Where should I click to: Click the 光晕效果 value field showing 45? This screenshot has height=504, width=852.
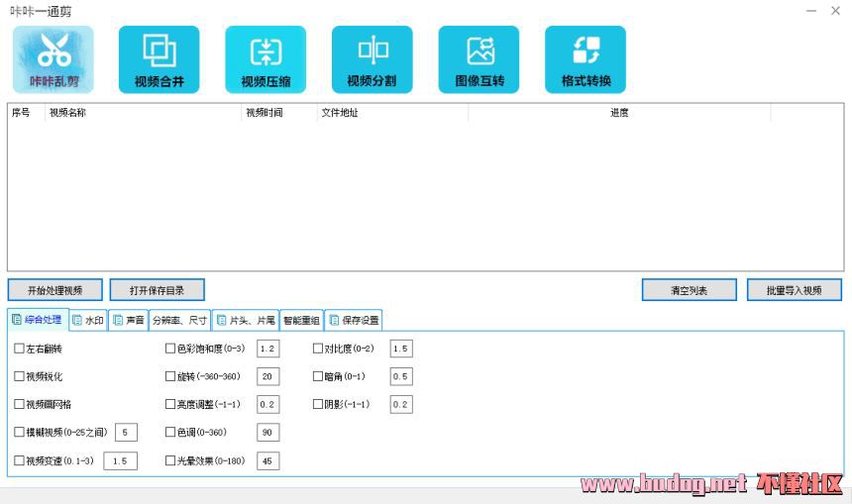coord(267,460)
